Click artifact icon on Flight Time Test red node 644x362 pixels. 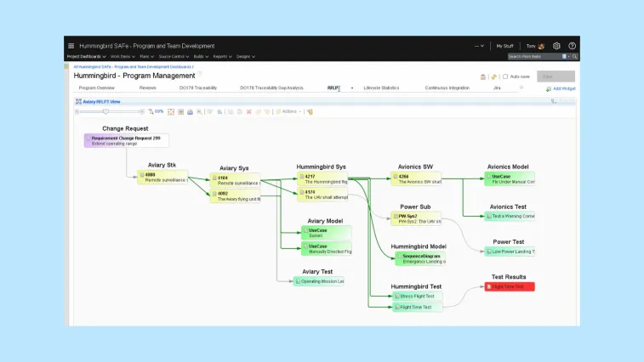489,286
